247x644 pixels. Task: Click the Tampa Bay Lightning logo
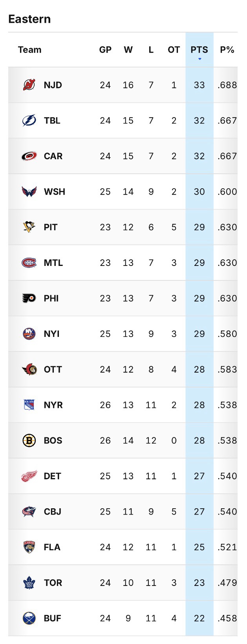click(29, 120)
